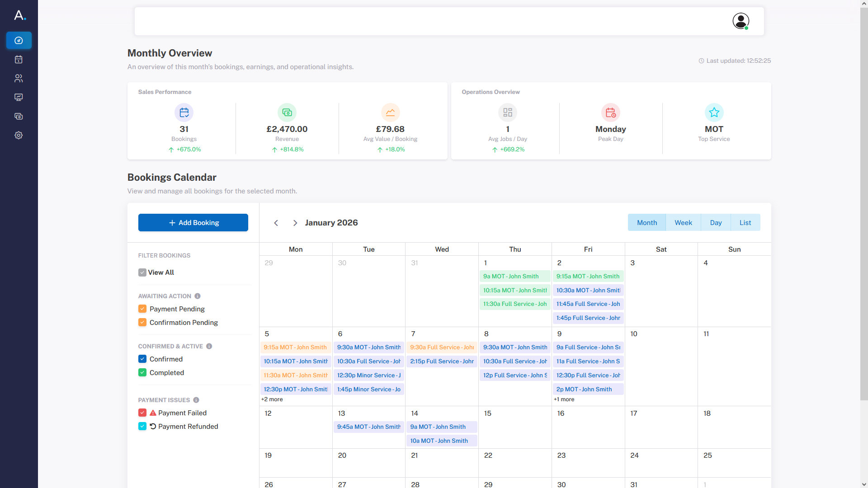
Task: Go to previous month with left chevron
Action: 276,223
